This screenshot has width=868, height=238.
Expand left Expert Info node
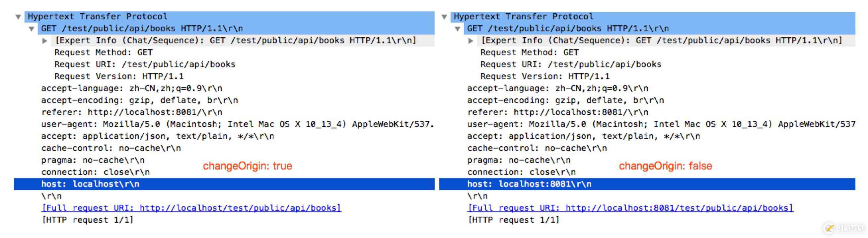(x=45, y=41)
